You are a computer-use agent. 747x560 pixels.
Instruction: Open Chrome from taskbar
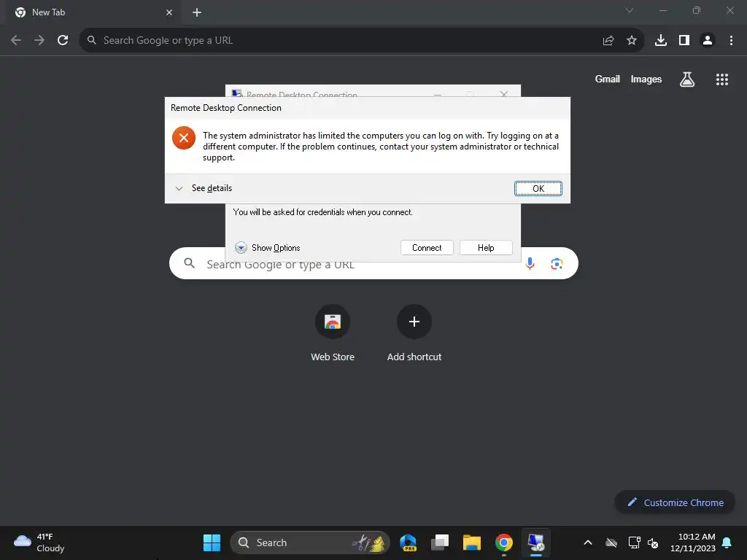point(503,542)
